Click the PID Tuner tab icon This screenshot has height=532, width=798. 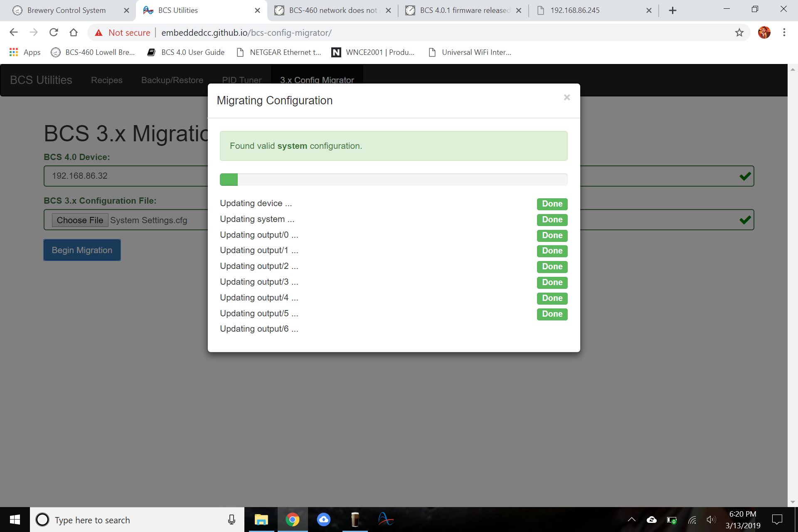[241, 79]
